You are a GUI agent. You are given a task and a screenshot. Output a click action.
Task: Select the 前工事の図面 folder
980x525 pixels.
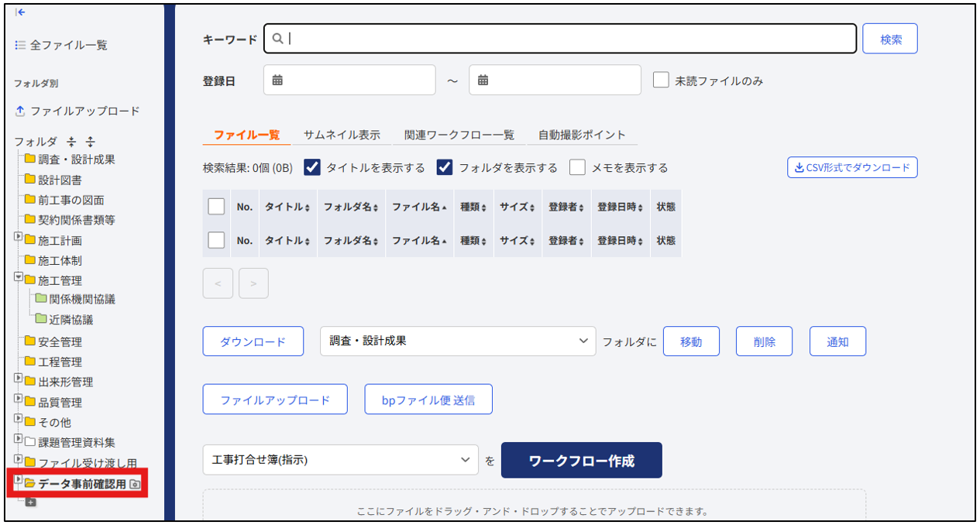64,200
